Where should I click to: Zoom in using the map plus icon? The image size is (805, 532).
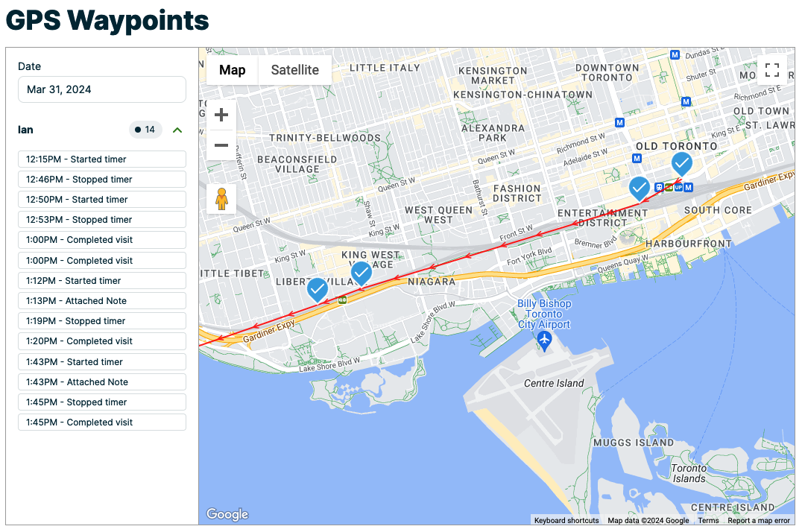pyautogui.click(x=221, y=115)
